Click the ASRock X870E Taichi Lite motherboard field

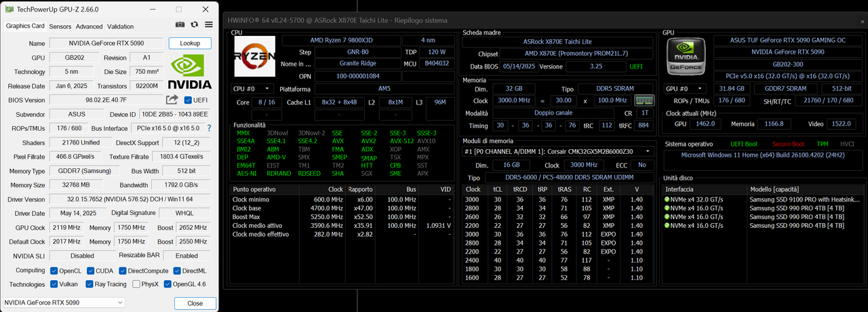click(x=557, y=41)
